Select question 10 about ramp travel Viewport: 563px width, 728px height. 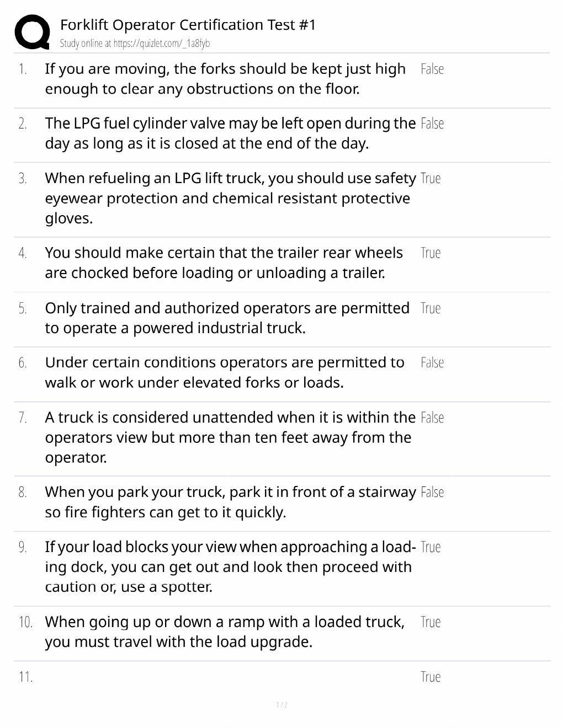click(225, 631)
